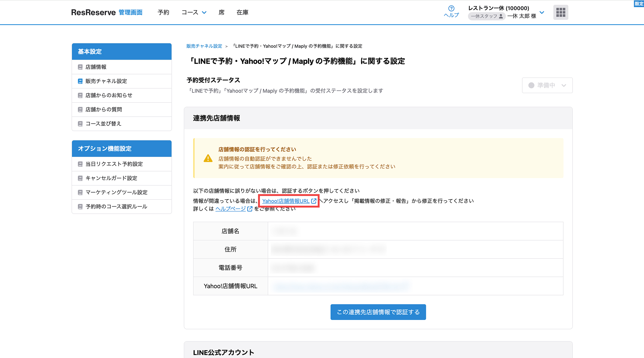
Task: Open the ヘルプページ link
Action: click(230, 209)
